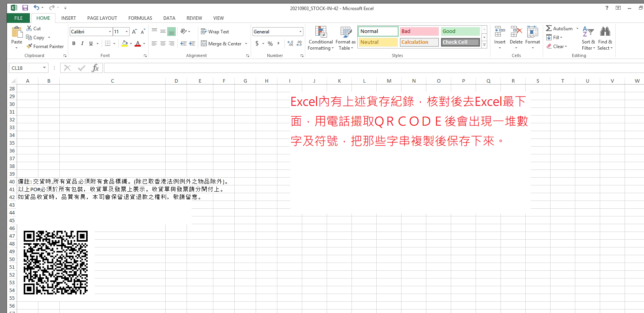Click Merge & Center button
Viewport: 644px width, 313px height.
click(x=221, y=43)
